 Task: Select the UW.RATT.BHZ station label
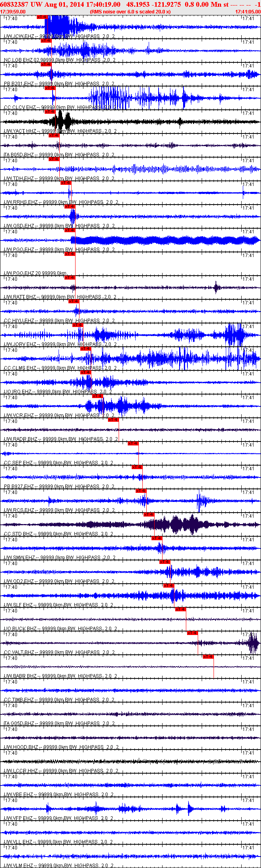click(60, 297)
